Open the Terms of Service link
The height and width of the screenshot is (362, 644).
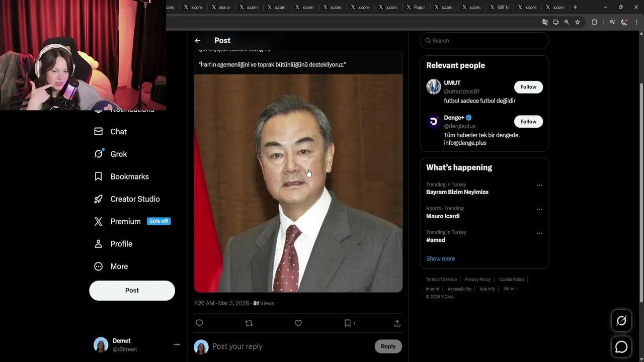pyautogui.click(x=441, y=280)
